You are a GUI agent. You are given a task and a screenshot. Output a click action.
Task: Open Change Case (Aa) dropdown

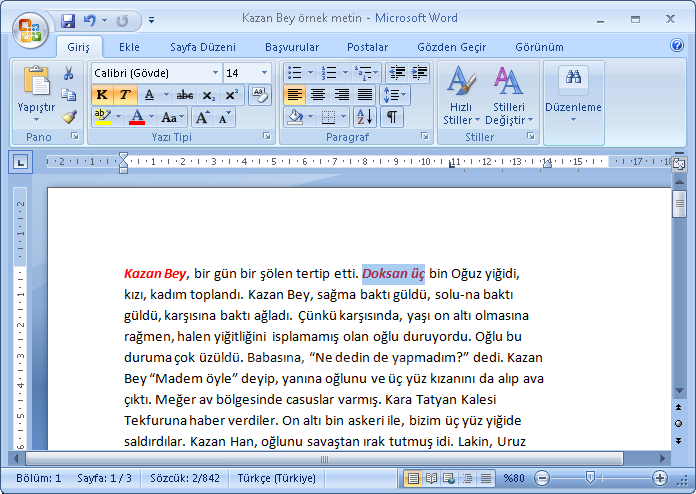click(x=173, y=118)
